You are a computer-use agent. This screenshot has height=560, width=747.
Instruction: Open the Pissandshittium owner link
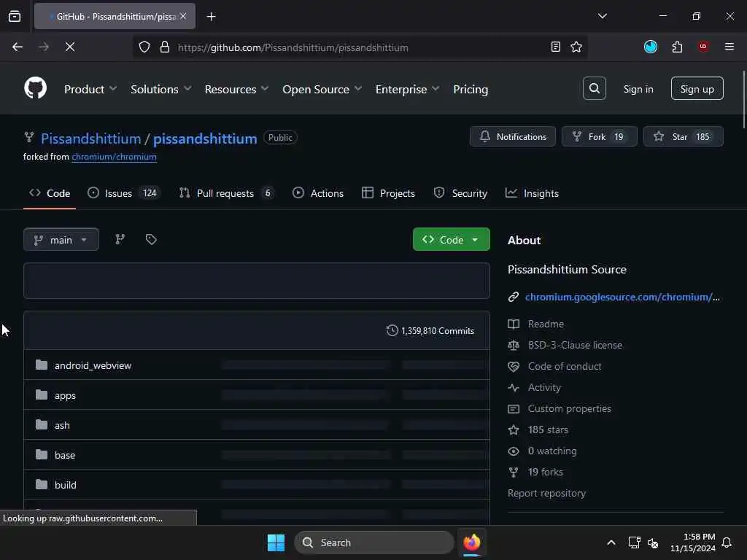tap(90, 139)
